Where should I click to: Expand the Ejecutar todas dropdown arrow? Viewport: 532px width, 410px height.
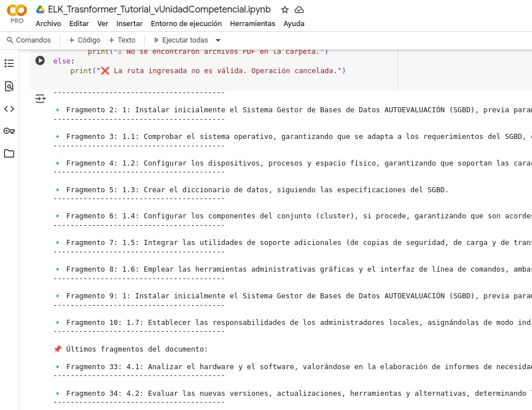pyautogui.click(x=218, y=40)
